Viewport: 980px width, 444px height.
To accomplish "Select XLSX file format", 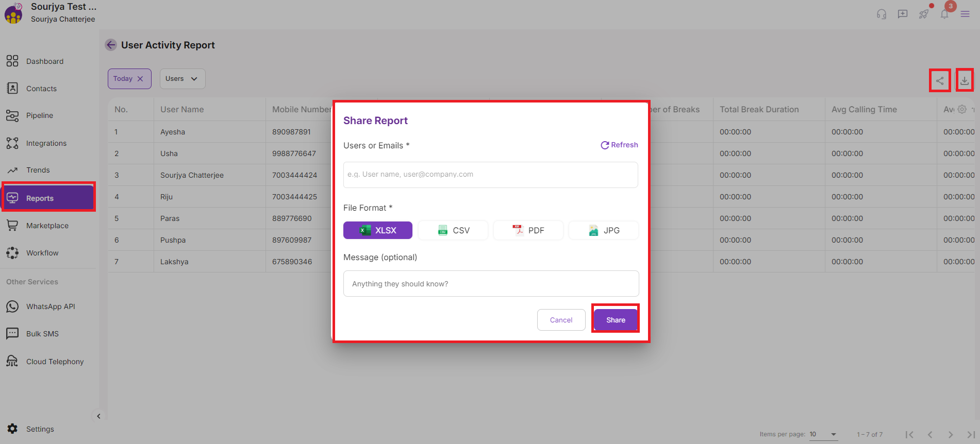I will click(x=378, y=230).
